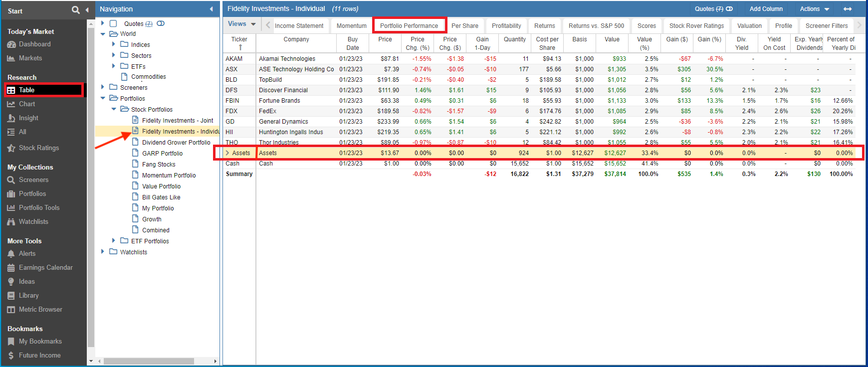The height and width of the screenshot is (367, 868).
Task: Expand the Indices folder
Action: coord(114,44)
